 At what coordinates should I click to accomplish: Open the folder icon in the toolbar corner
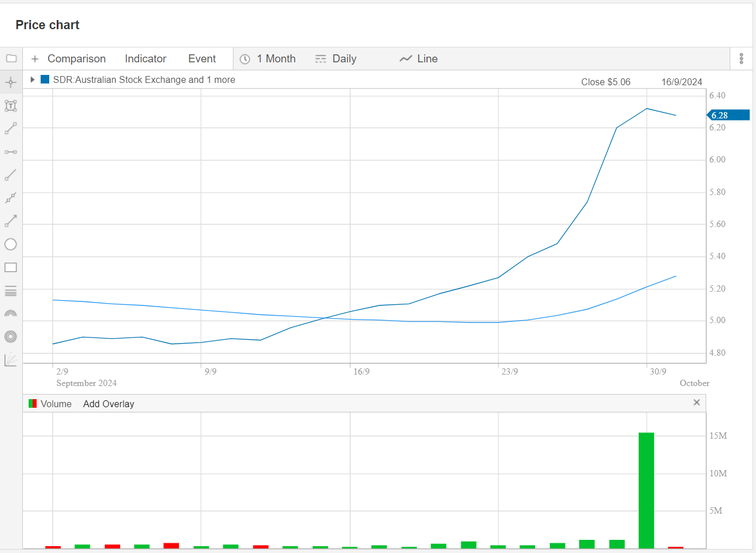pyautogui.click(x=11, y=58)
